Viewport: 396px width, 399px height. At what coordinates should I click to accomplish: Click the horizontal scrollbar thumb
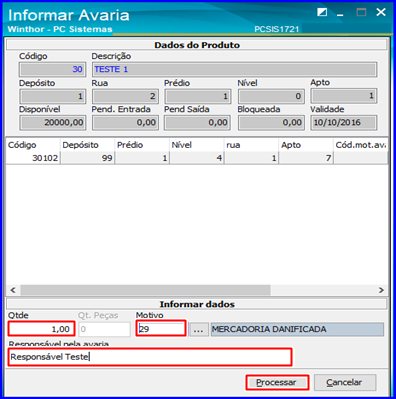145,290
